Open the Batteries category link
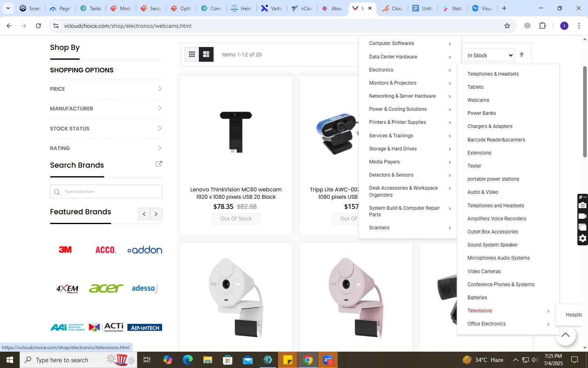This screenshot has width=588, height=368. point(477,298)
